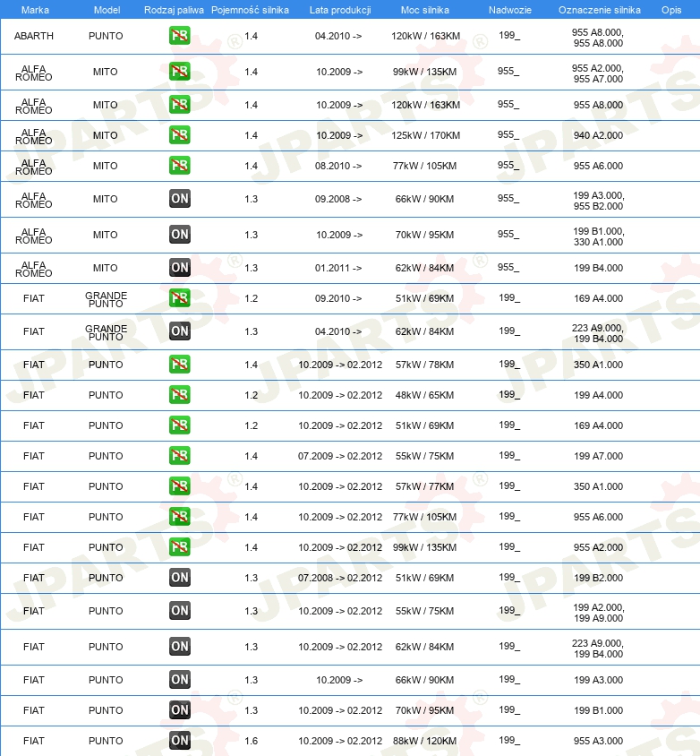Select engine code 199 B1.000, 330 A1.000
This screenshot has width=700, height=756.
point(598,236)
